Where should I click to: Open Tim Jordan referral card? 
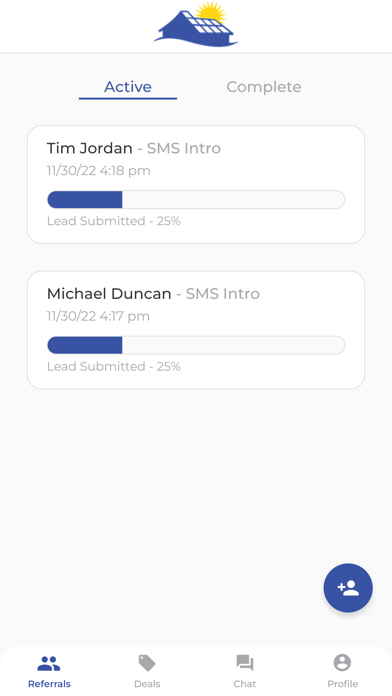(x=196, y=184)
